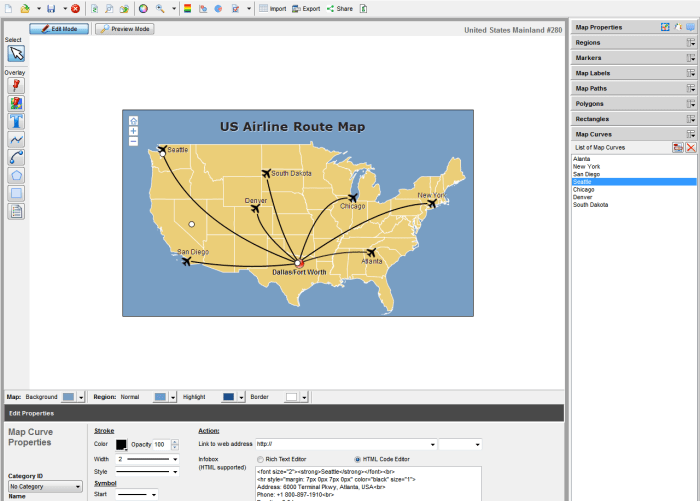This screenshot has width=700, height=501.
Task: Zoom in with the map plus button
Action: [133, 131]
